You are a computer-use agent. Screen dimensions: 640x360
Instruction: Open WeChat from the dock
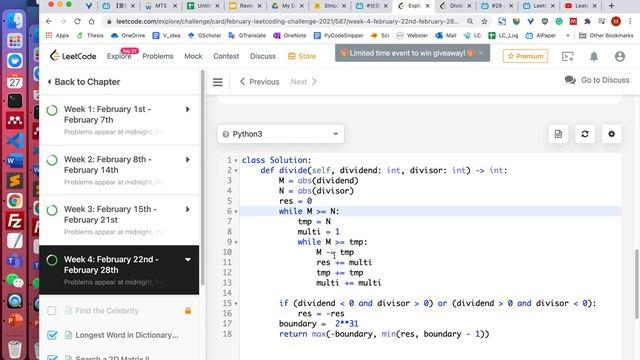point(15,281)
